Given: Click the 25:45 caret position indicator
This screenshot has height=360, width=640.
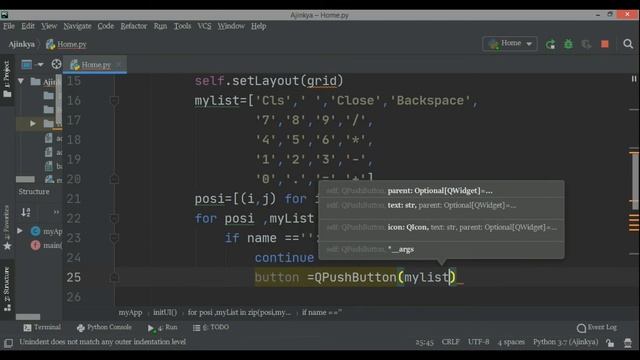Looking at the screenshot, I should (424, 342).
